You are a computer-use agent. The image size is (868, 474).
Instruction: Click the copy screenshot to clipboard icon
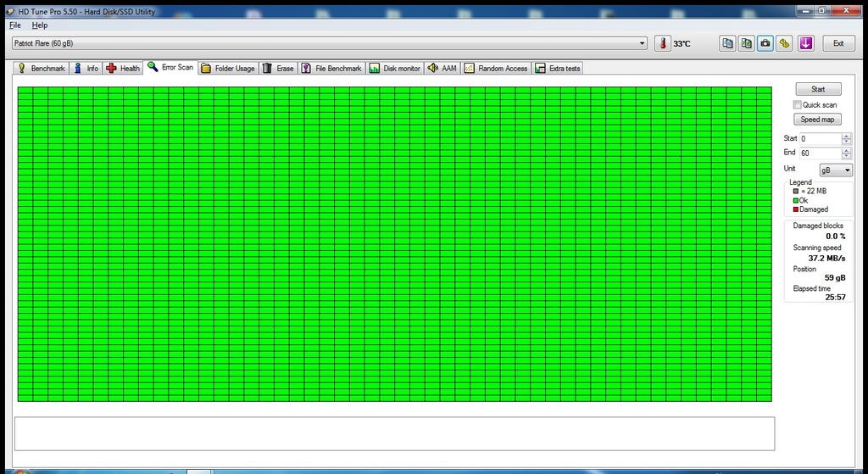click(746, 43)
